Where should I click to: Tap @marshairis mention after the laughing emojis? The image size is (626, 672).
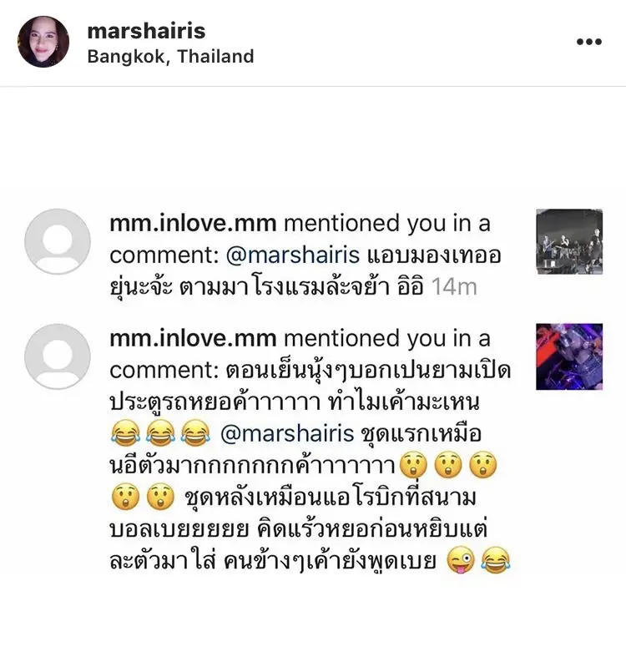point(287,433)
